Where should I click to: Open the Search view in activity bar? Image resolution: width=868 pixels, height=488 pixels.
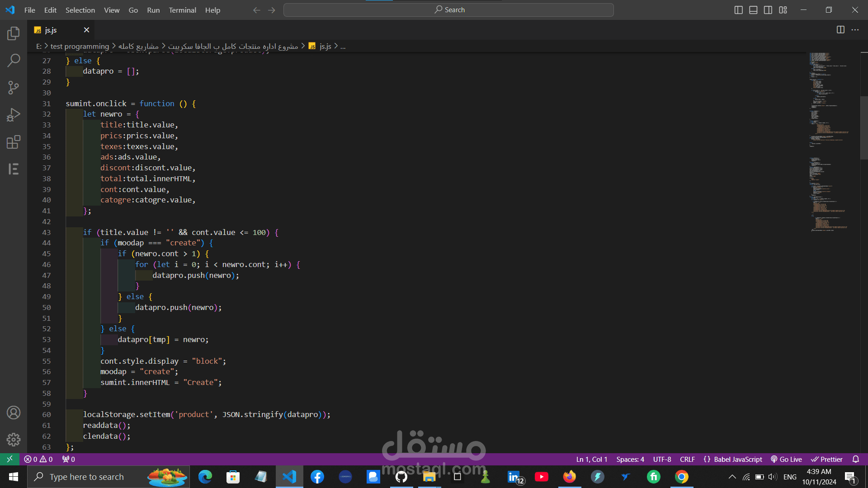pos(14,61)
